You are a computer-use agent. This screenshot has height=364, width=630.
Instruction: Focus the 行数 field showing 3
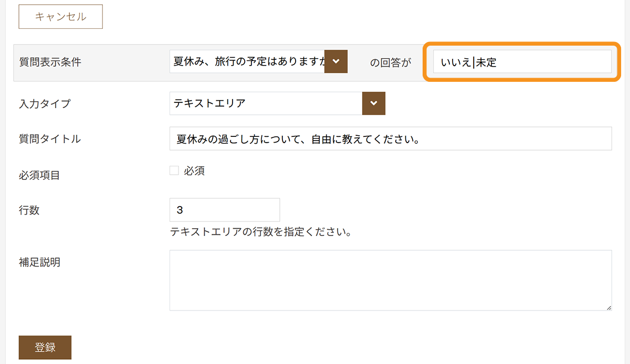click(225, 210)
